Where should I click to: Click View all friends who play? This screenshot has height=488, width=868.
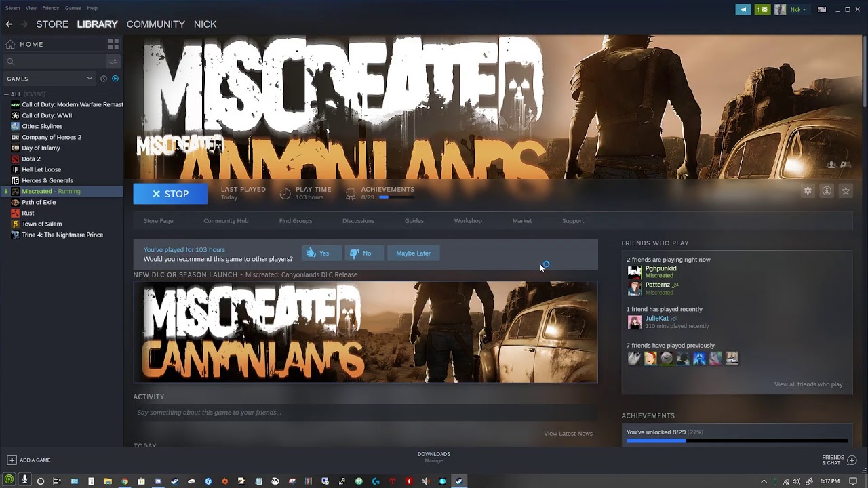click(808, 384)
